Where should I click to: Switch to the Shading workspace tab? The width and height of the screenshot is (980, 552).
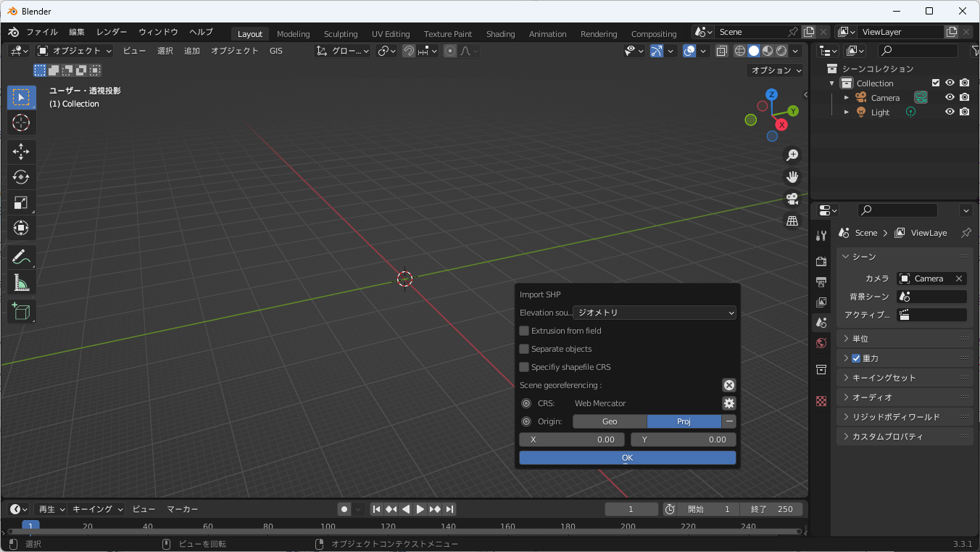500,34
